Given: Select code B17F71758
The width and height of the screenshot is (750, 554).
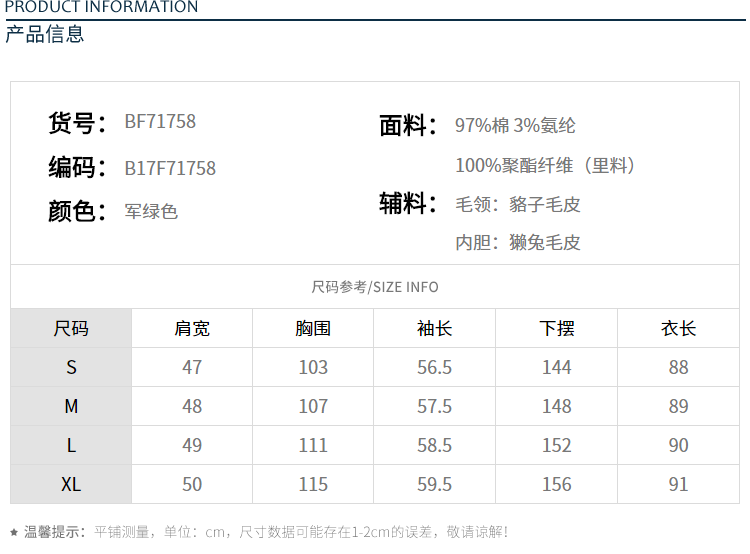Looking at the screenshot, I should pos(170,168).
